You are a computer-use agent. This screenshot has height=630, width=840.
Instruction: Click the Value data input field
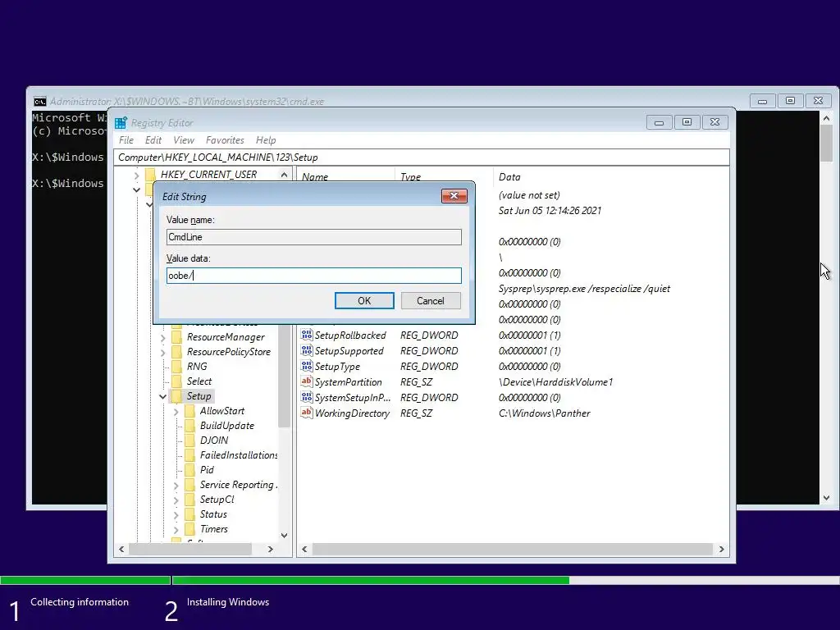(314, 276)
